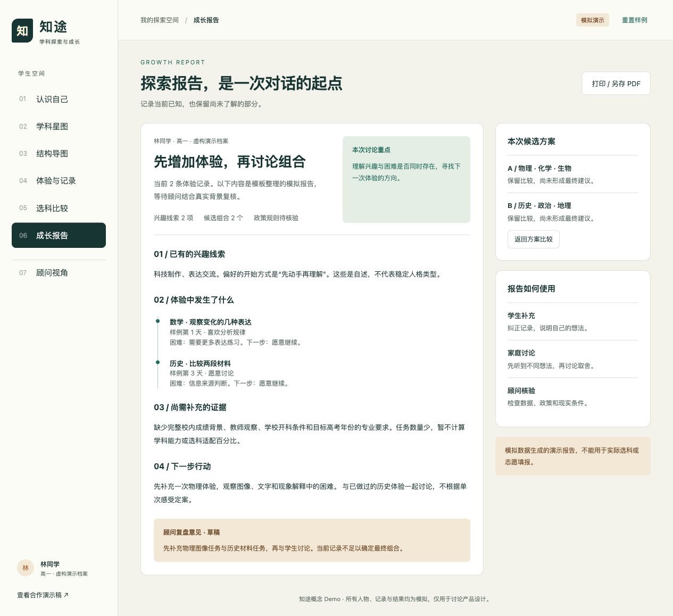Viewport: 673px width, 616px height.
Task: Click 报告如何使用 card title
Action: (x=531, y=289)
